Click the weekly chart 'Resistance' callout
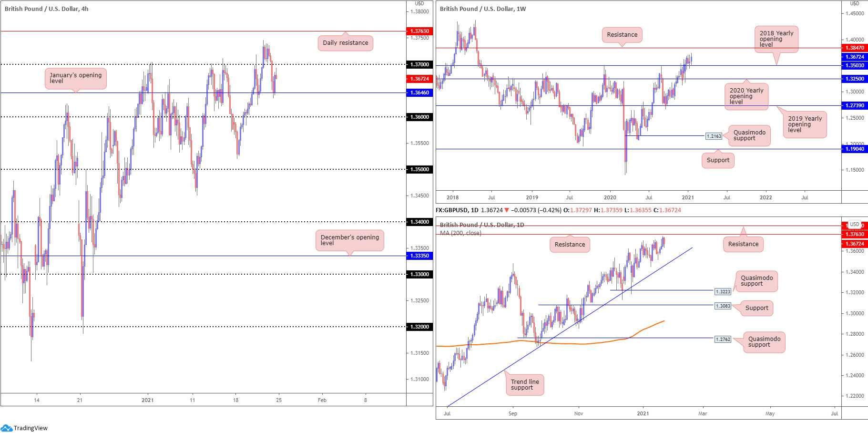 622,35
